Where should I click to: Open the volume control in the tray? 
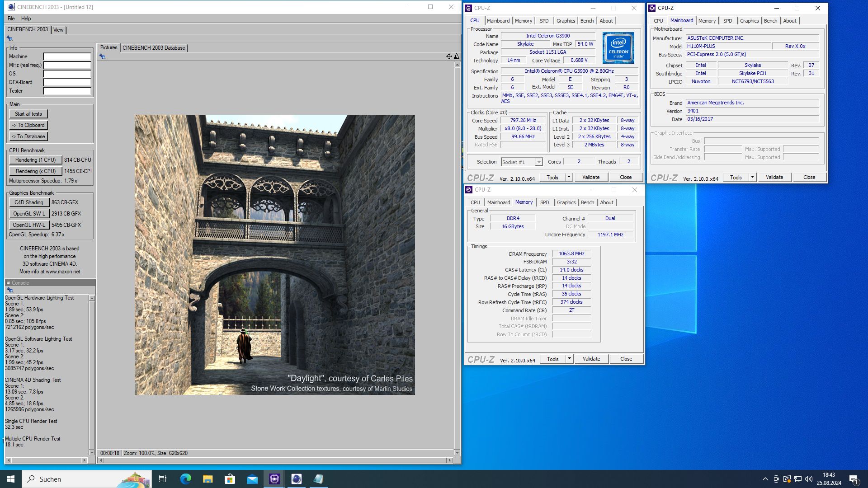pos(809,479)
